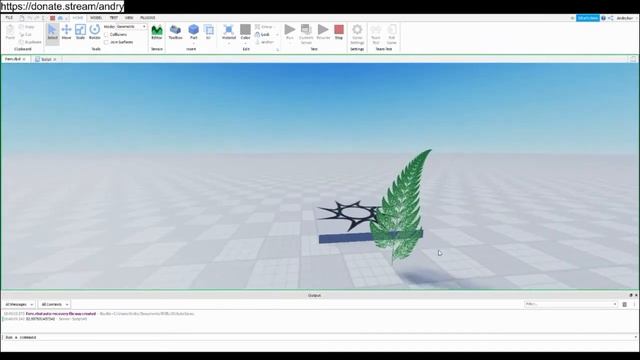Open Game Settings
640x360 pixels.
pyautogui.click(x=357, y=34)
